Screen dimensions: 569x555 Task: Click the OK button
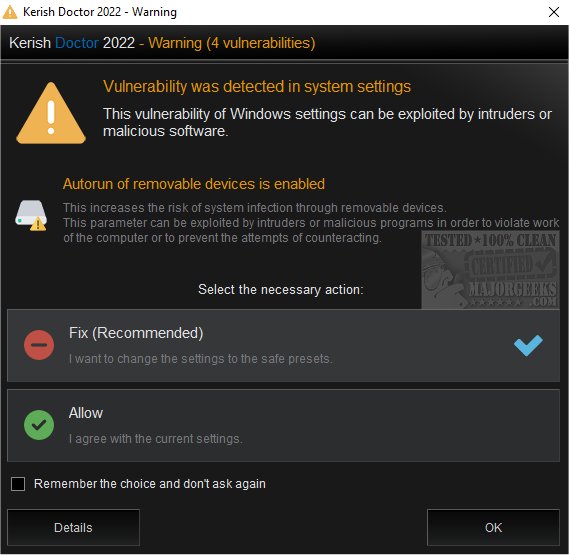493,527
